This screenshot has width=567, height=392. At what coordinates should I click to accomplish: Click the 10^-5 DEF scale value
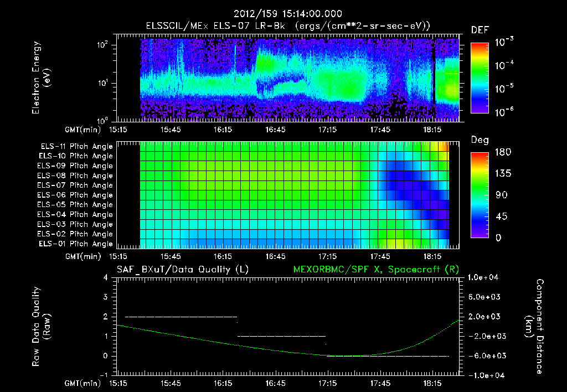[x=504, y=88]
